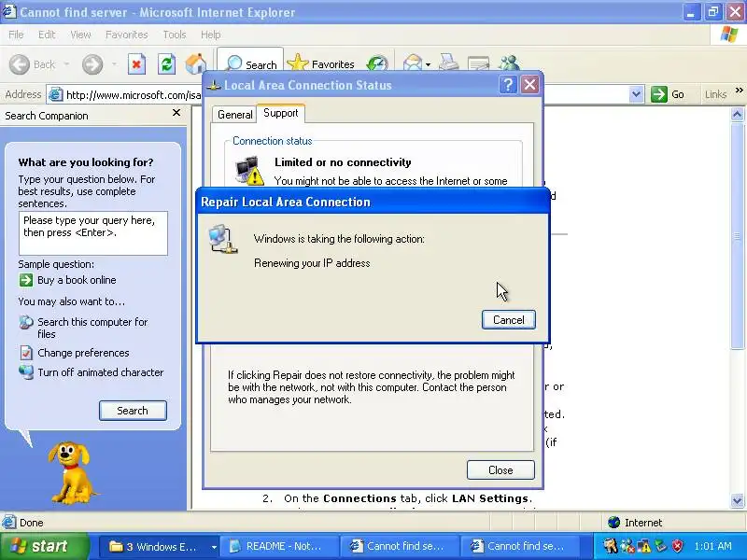Open the Mail envelope toolbar icon

[x=412, y=63]
